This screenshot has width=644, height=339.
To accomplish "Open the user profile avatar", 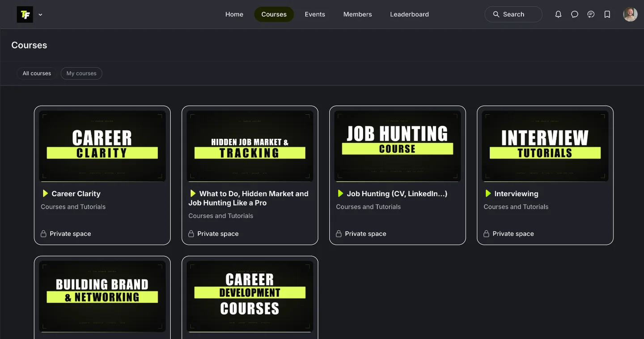I will pyautogui.click(x=630, y=14).
